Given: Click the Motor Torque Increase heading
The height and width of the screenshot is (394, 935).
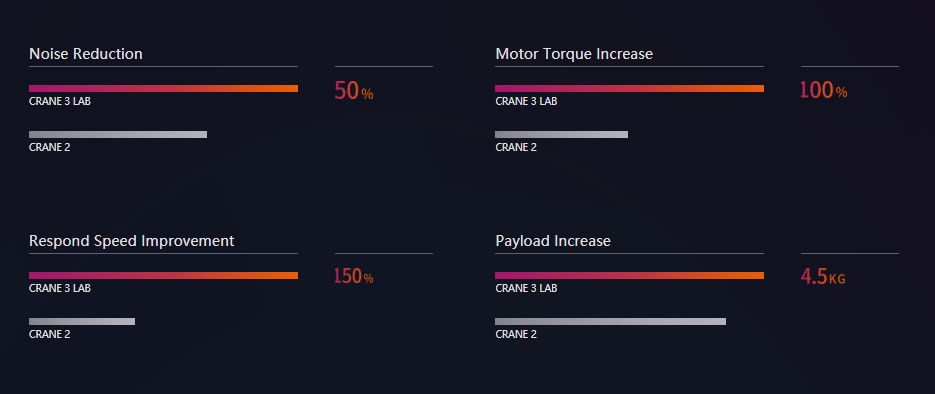Looking at the screenshot, I should [x=574, y=54].
